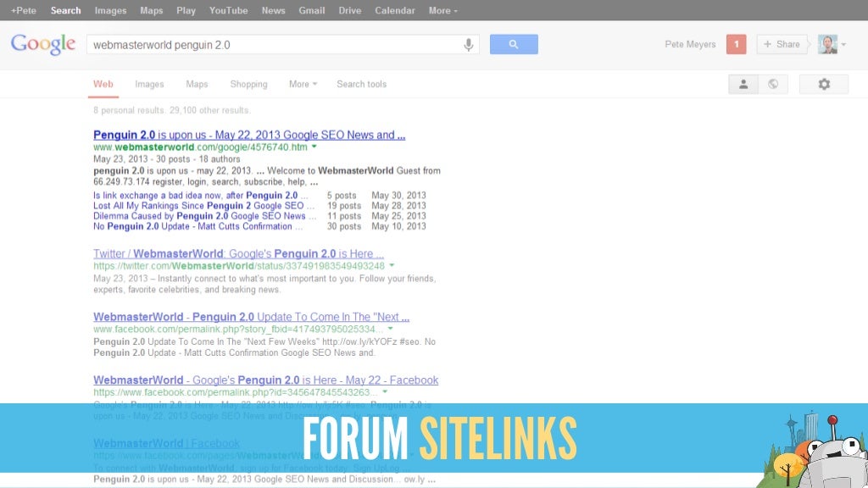Click '19 posts' cell
Image resolution: width=868 pixels, height=488 pixels.
pyautogui.click(x=344, y=206)
